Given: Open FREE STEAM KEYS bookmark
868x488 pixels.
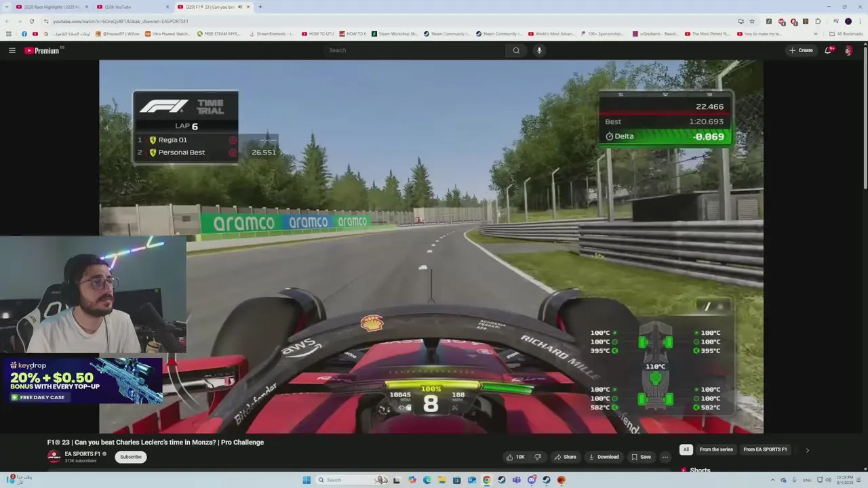Looking at the screenshot, I should (x=218, y=34).
